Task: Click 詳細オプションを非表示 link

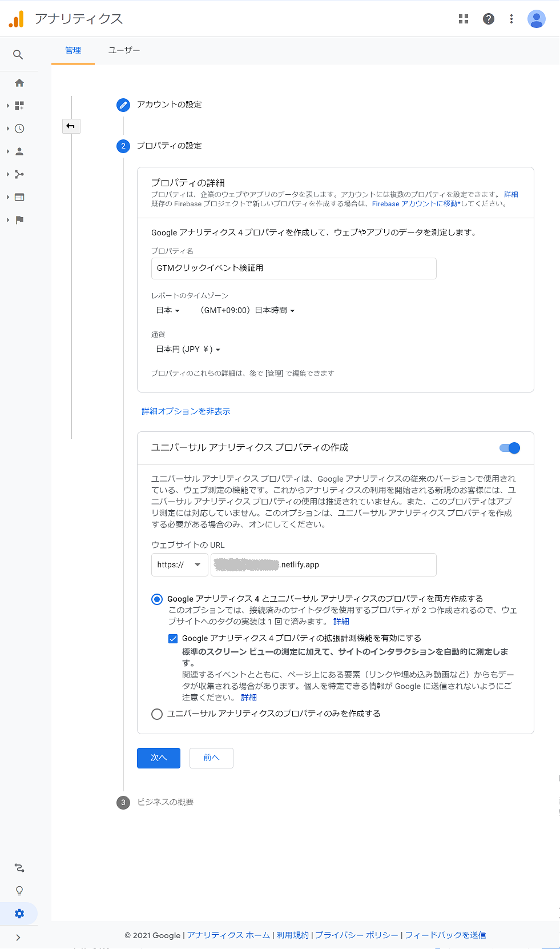Action: pos(186,411)
